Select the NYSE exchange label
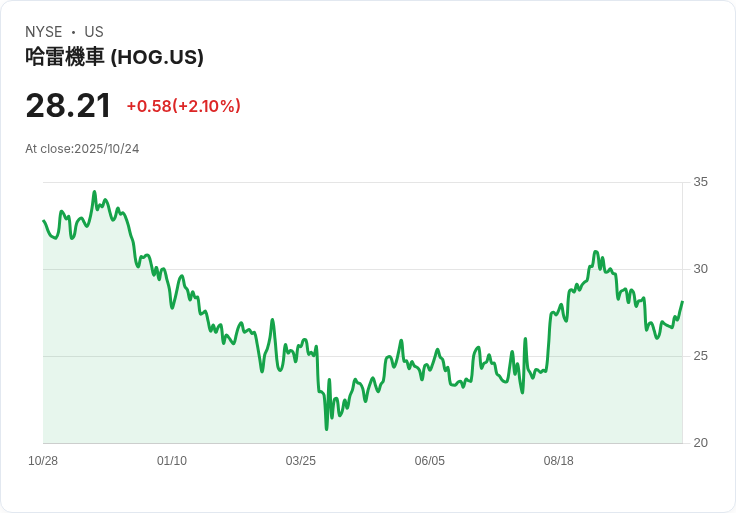This screenshot has height=513, width=736. tap(44, 32)
